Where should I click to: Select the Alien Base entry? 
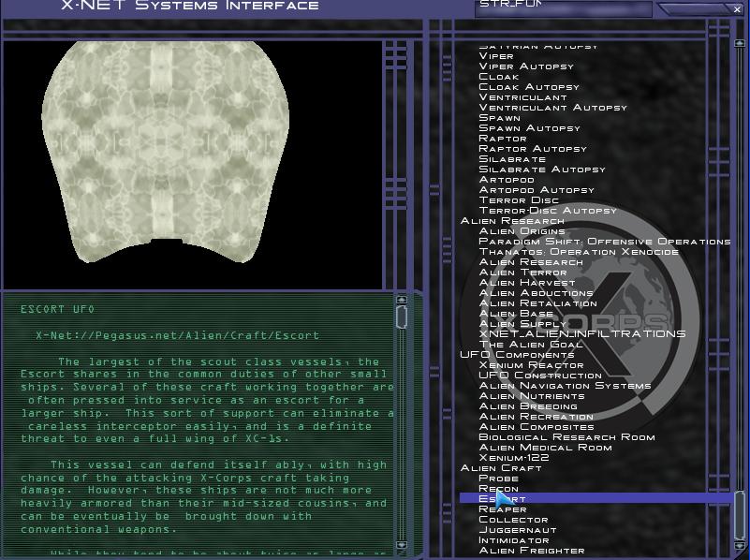[x=516, y=314]
